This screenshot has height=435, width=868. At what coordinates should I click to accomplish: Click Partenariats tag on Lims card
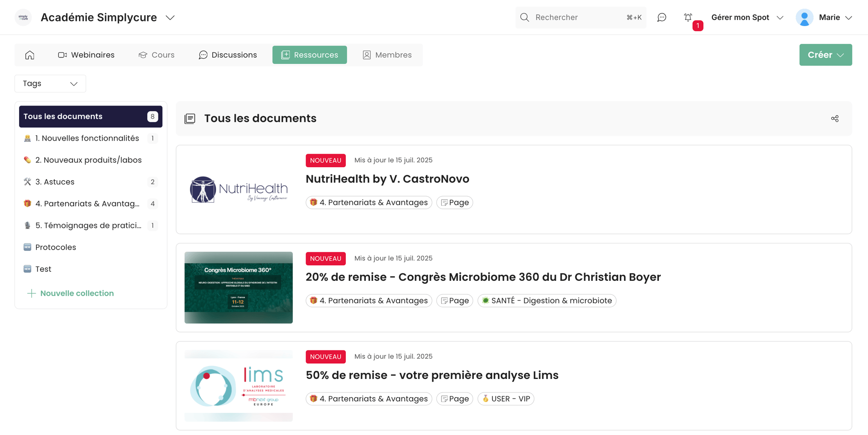(369, 399)
